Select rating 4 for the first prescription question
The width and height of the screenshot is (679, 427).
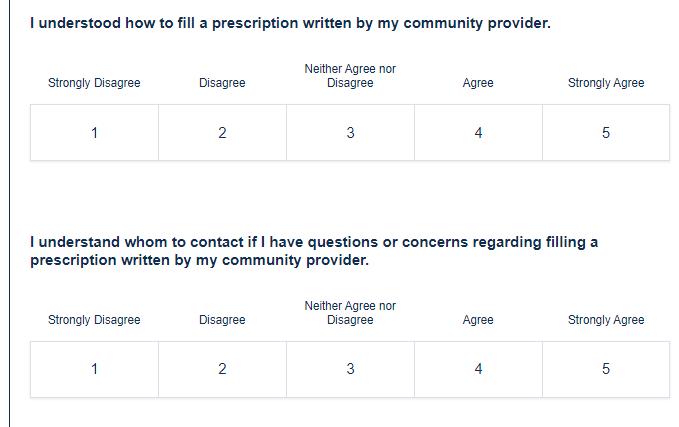tap(478, 133)
